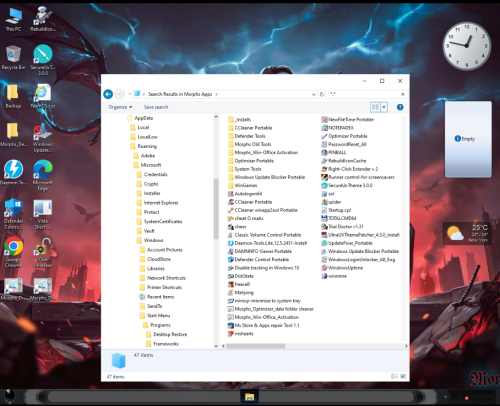Select Microsoft folder in navigation tree
The height and width of the screenshot is (406, 500).
tap(148, 165)
